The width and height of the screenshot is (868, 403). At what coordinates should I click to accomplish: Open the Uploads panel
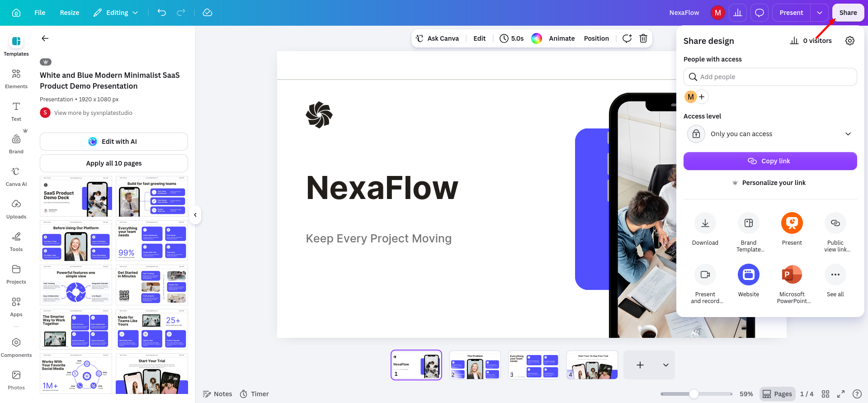pyautogui.click(x=16, y=209)
